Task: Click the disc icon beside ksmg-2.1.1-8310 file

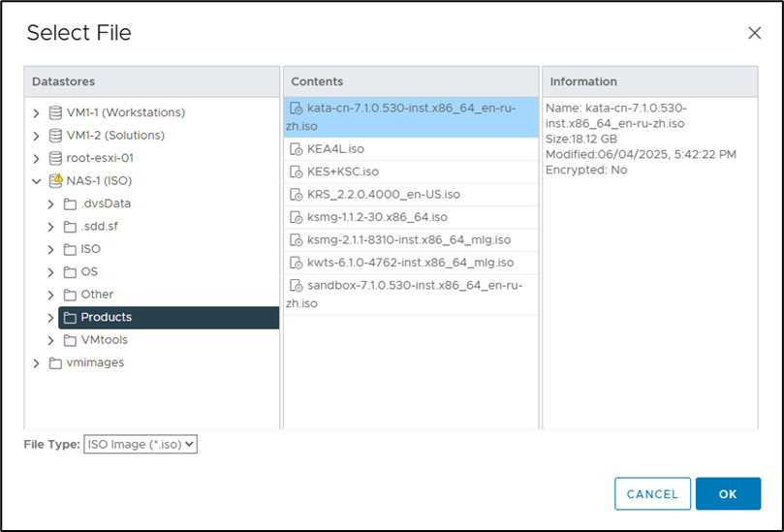Action: (297, 240)
